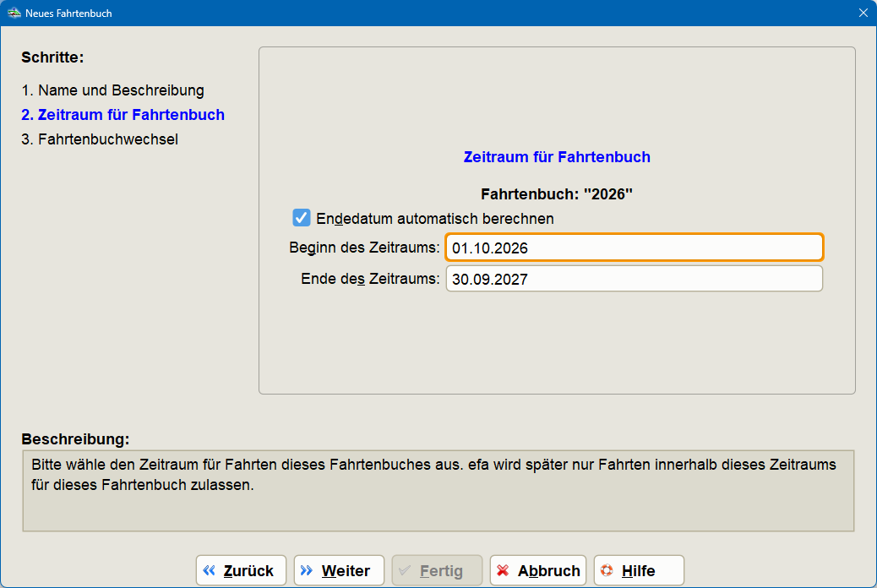Image resolution: width=877 pixels, height=588 pixels.
Task: Open help via the Hilfe button
Action: click(639, 570)
